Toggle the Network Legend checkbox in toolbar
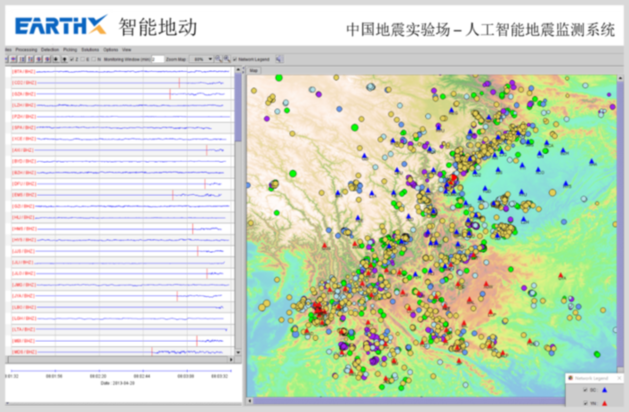629x412 pixels. tap(233, 59)
